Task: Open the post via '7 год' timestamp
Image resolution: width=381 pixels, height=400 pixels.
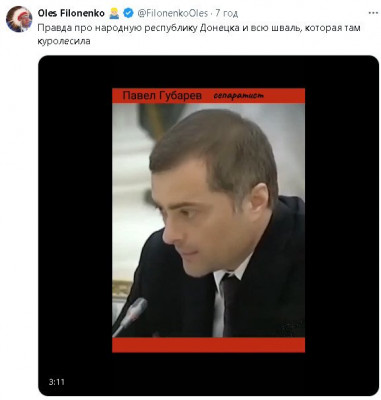Action: [x=227, y=13]
